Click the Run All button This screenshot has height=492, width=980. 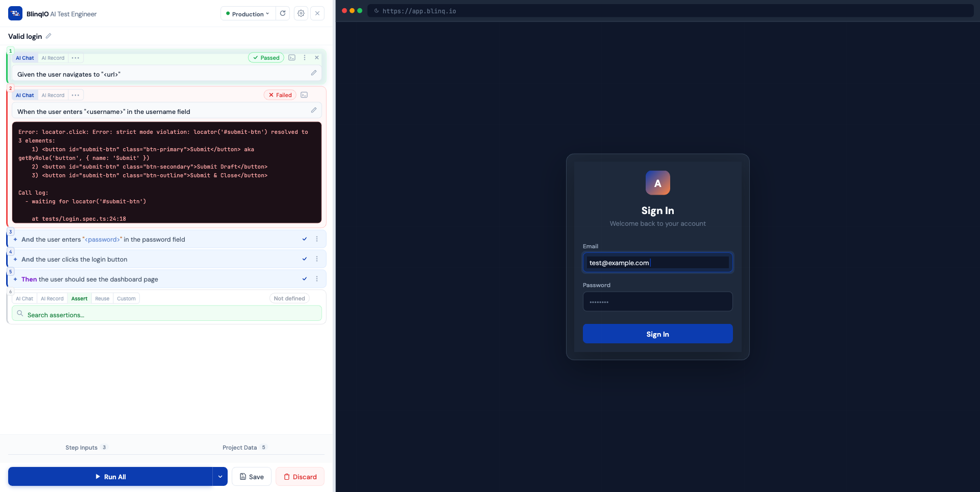pyautogui.click(x=112, y=476)
